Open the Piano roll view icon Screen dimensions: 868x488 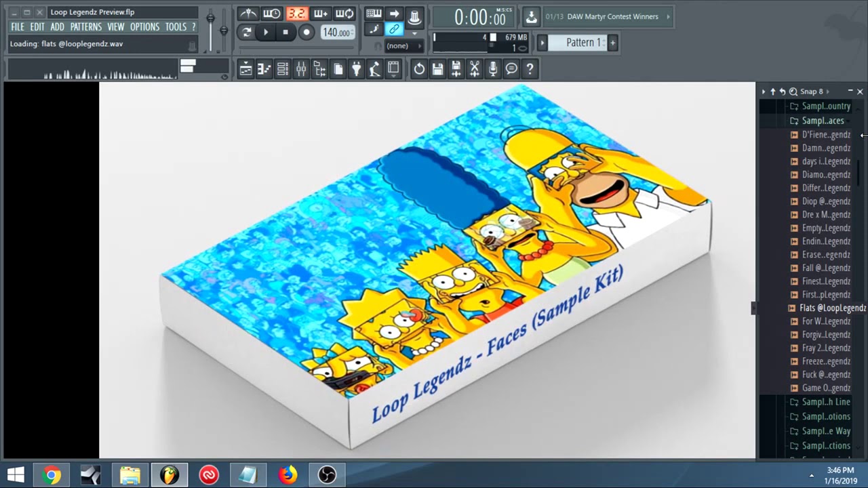click(x=264, y=68)
